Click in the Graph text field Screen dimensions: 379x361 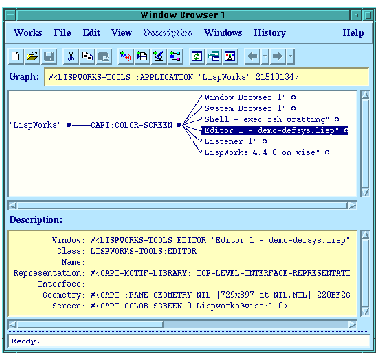coord(207,77)
